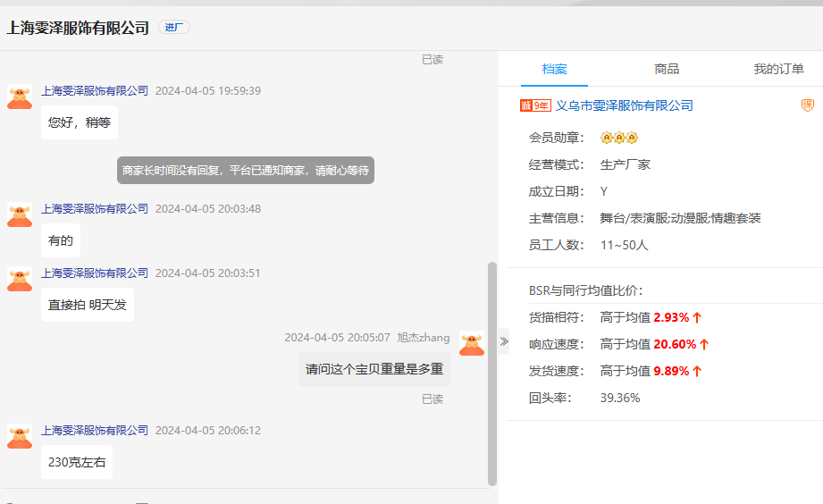This screenshot has height=504, width=823.
Task: Click the 进厂 badge beside the shop name
Action: point(173,28)
